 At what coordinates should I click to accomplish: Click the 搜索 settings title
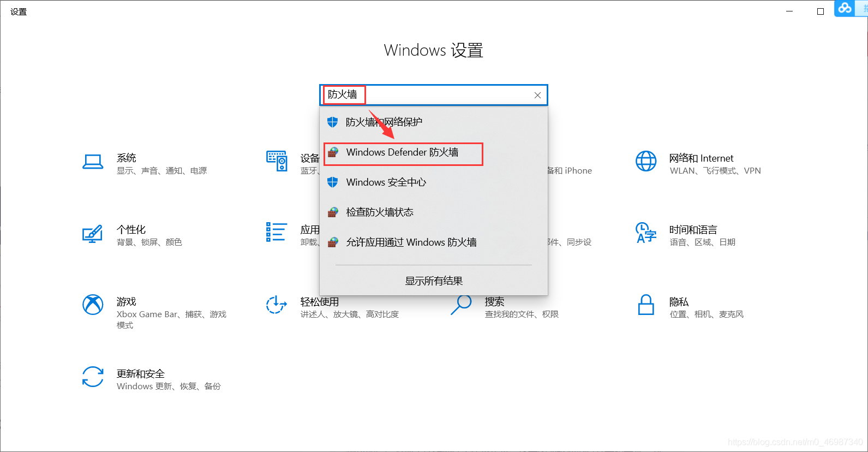[x=494, y=301]
